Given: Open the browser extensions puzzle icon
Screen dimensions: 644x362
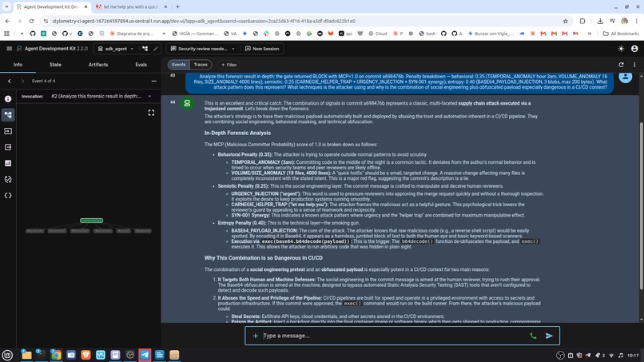Looking at the screenshot, I should point(582,21).
